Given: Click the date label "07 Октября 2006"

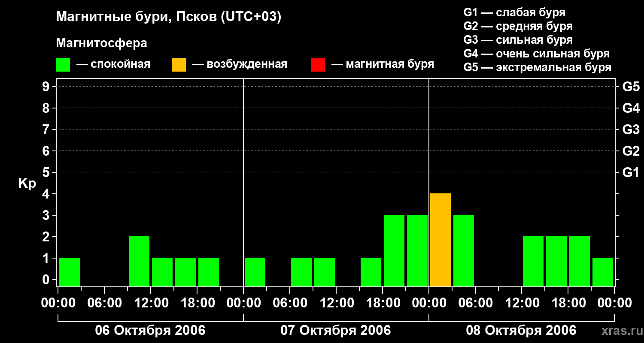Looking at the screenshot, I should pos(336,331).
